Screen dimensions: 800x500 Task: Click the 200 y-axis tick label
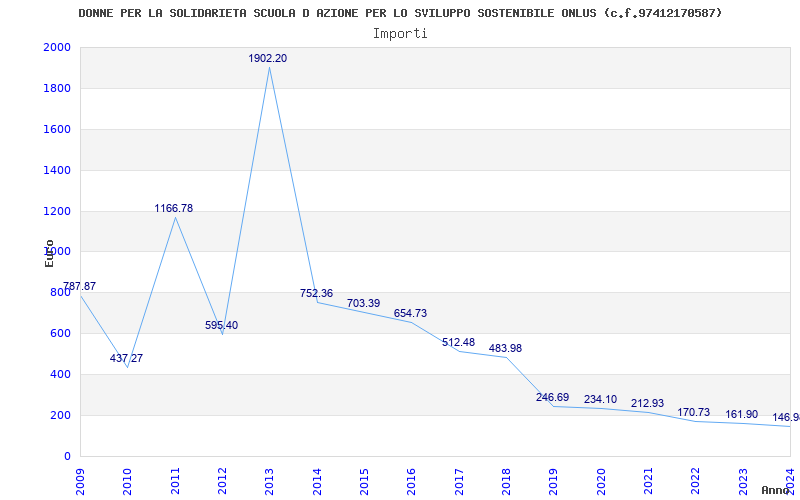tap(60, 415)
